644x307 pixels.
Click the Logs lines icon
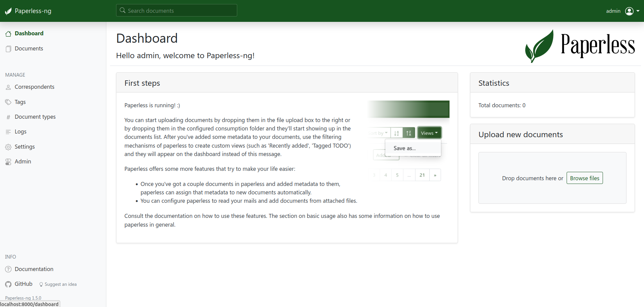(x=8, y=132)
